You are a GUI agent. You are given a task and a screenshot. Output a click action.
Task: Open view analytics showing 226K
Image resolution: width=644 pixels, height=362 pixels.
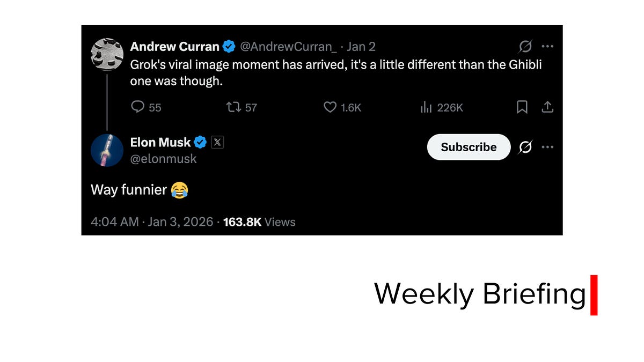[x=426, y=107]
